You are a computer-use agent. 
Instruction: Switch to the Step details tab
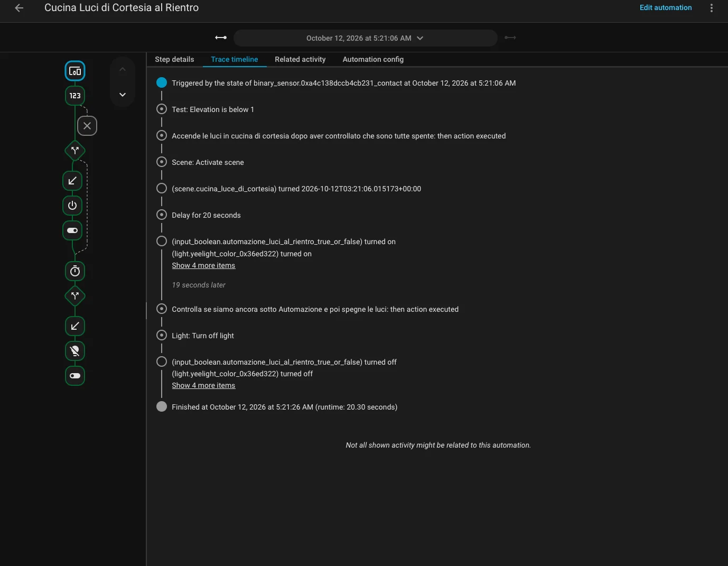174,59
